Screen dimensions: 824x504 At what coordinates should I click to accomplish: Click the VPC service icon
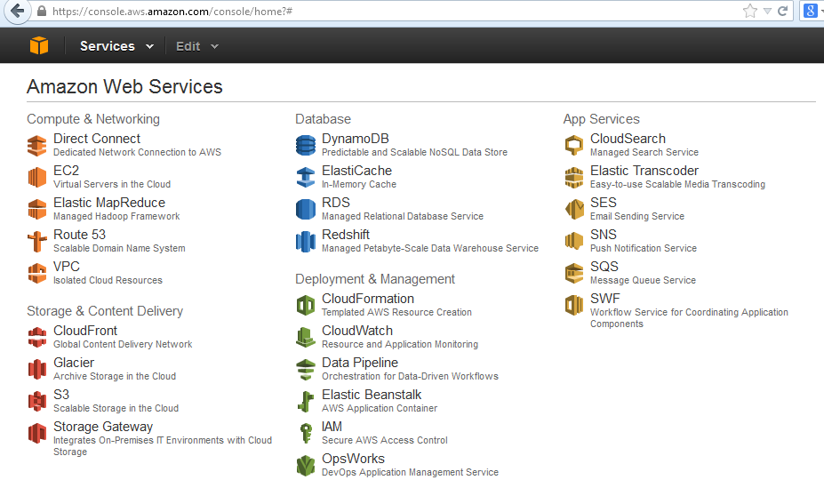point(36,273)
